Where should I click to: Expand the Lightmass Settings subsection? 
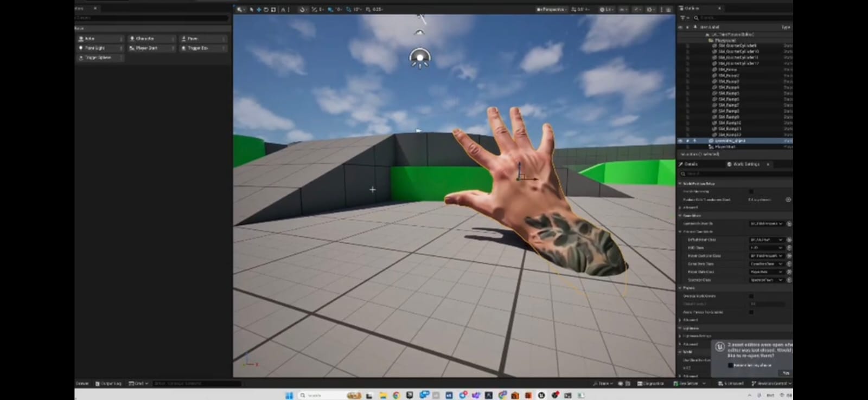[680, 336]
